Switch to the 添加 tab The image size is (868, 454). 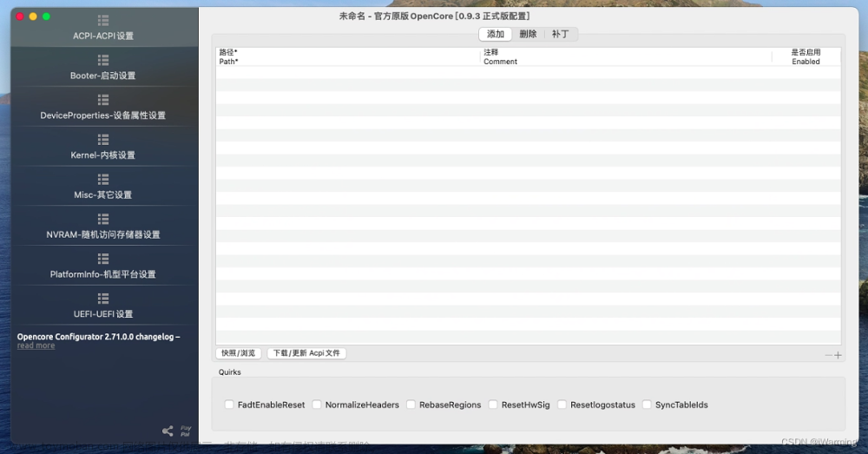496,35
